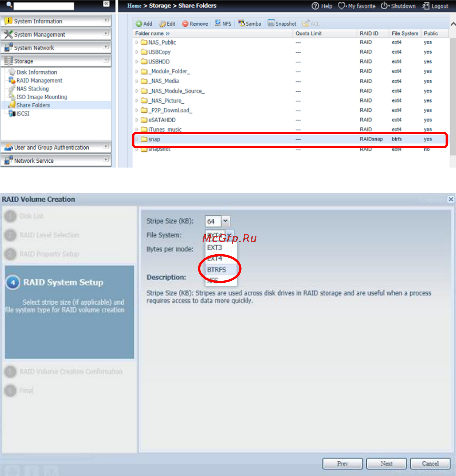Expand User and Group Authentication section
Screen dimensions: 456x476
click(x=106, y=146)
